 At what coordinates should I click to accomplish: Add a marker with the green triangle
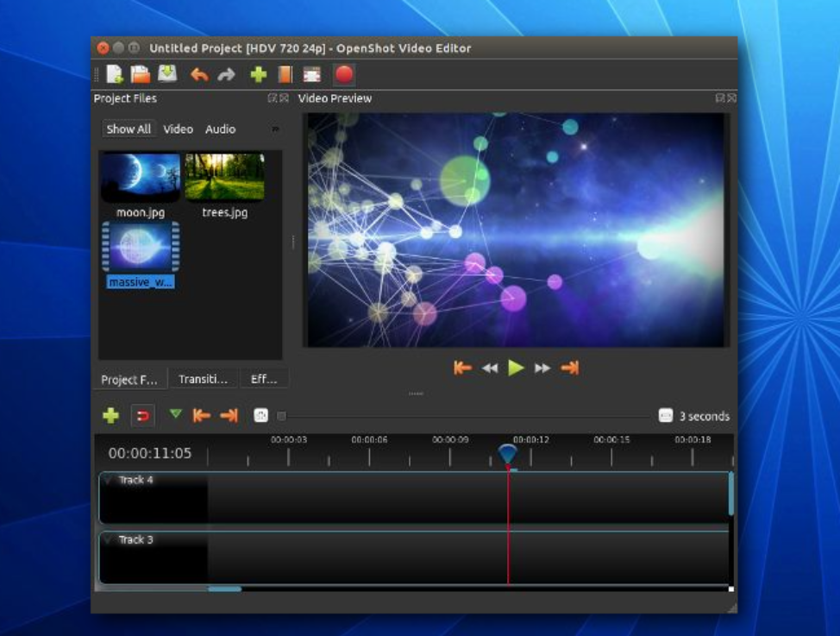pos(175,413)
